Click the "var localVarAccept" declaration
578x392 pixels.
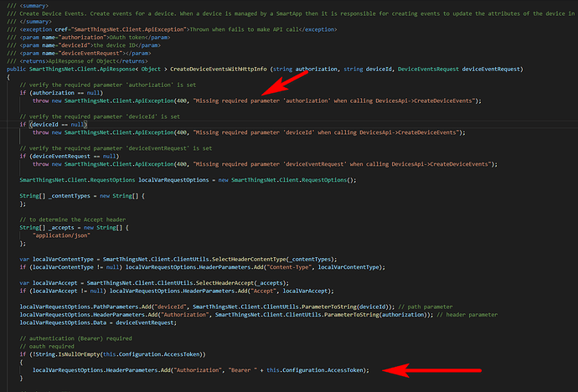coord(49,283)
